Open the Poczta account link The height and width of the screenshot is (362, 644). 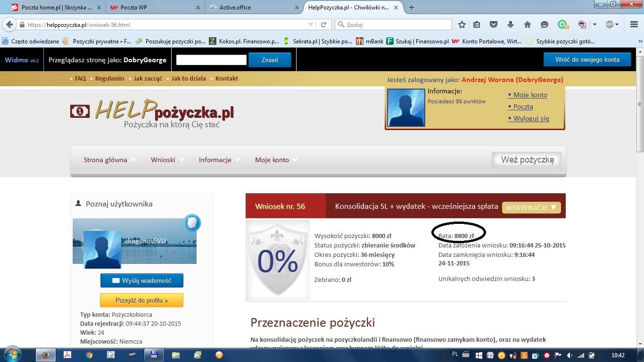(523, 107)
